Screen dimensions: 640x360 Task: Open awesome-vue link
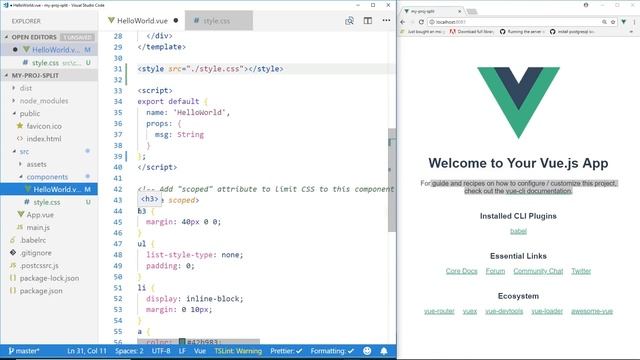(x=592, y=311)
